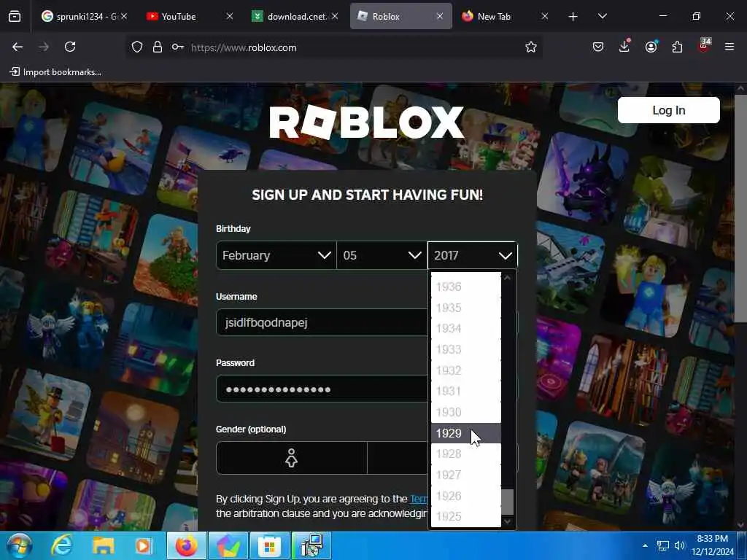Switch to the download.cnet tab
747x560 pixels.
(x=295, y=17)
